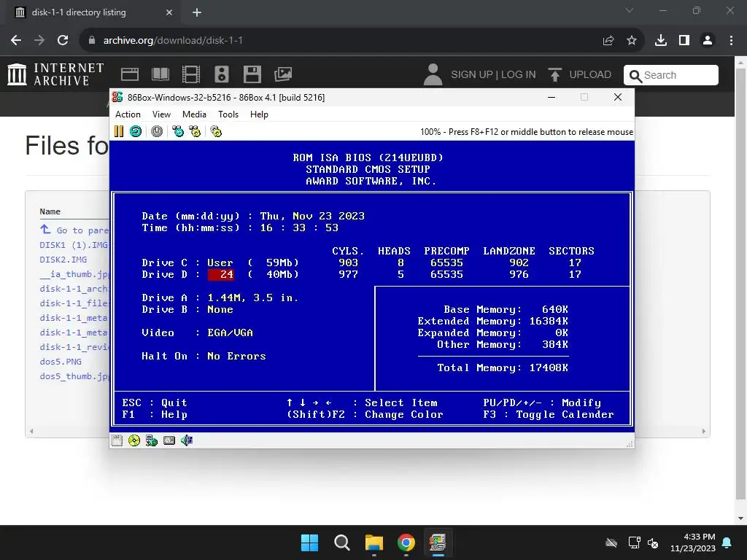The height and width of the screenshot is (560, 747).
Task: Open the Software floppy disk icon
Action: (x=252, y=74)
